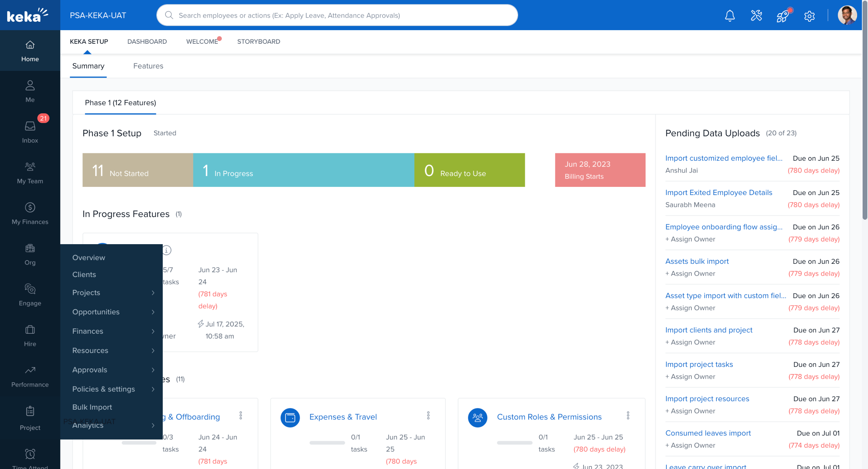This screenshot has width=868, height=469.
Task: Open Import project tasks link
Action: (699, 365)
